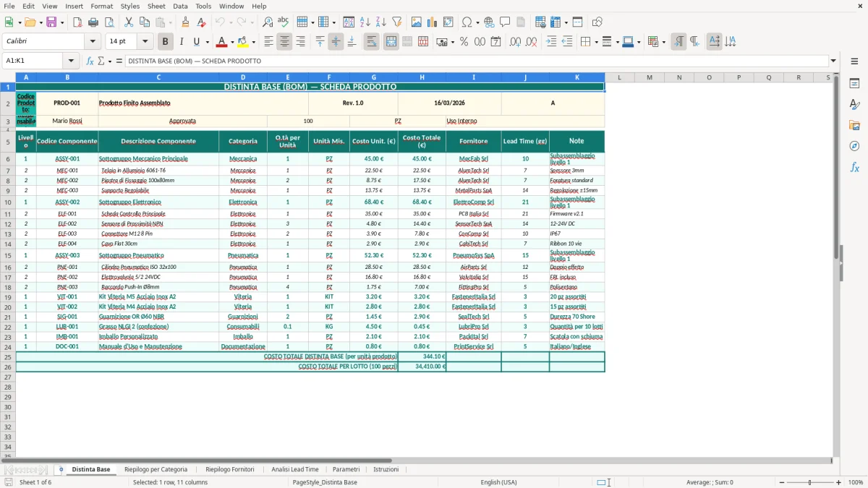Insert a chart from the toolbar

pyautogui.click(x=433, y=22)
